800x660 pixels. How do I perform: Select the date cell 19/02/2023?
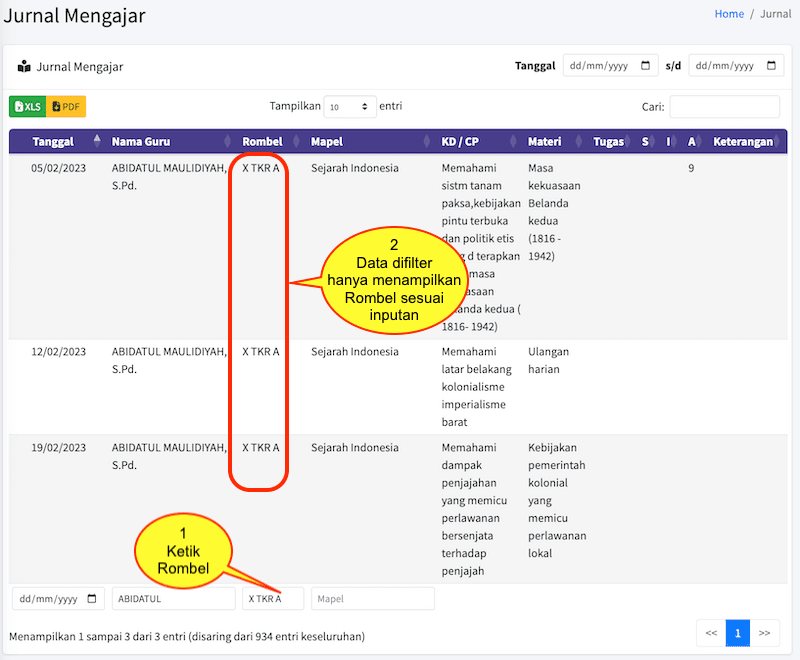pos(59,447)
